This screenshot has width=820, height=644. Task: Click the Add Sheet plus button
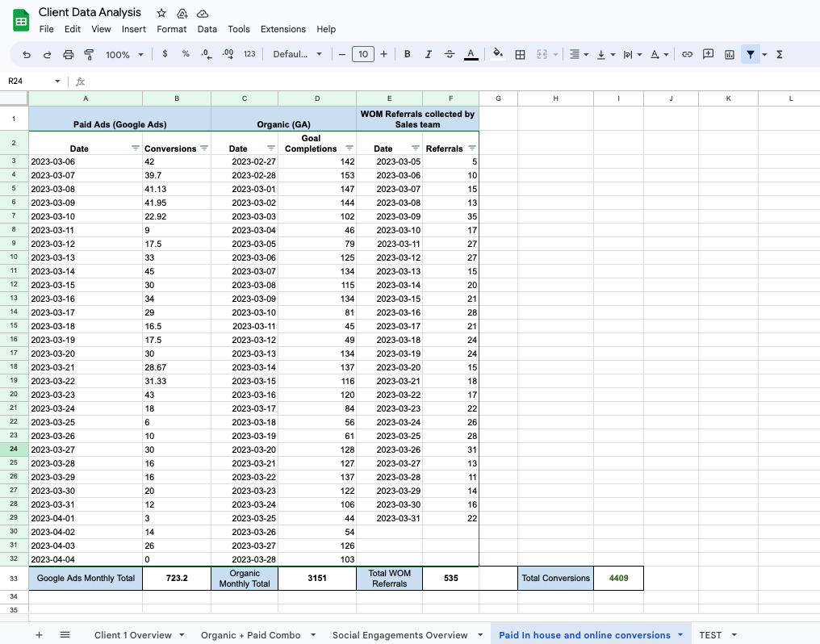point(39,635)
